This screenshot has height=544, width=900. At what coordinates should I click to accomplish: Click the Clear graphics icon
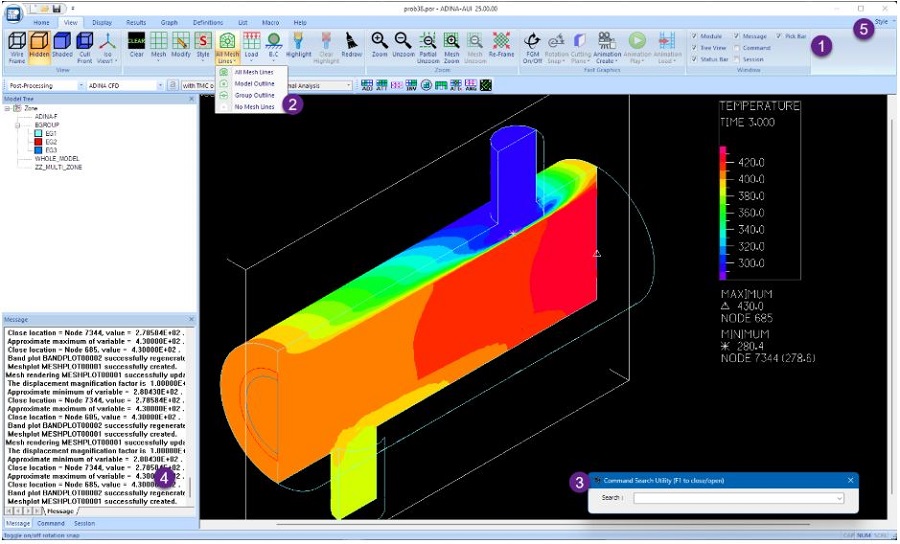pos(136,46)
